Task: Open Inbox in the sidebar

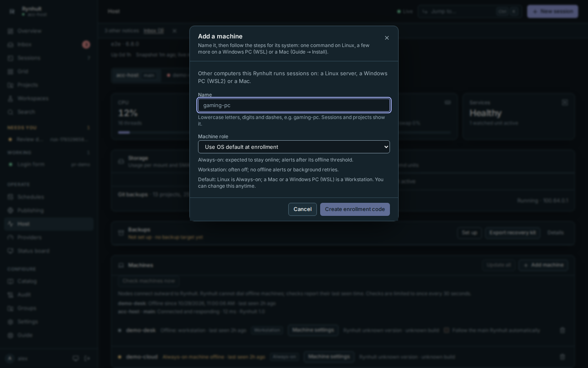Action: 49,45
